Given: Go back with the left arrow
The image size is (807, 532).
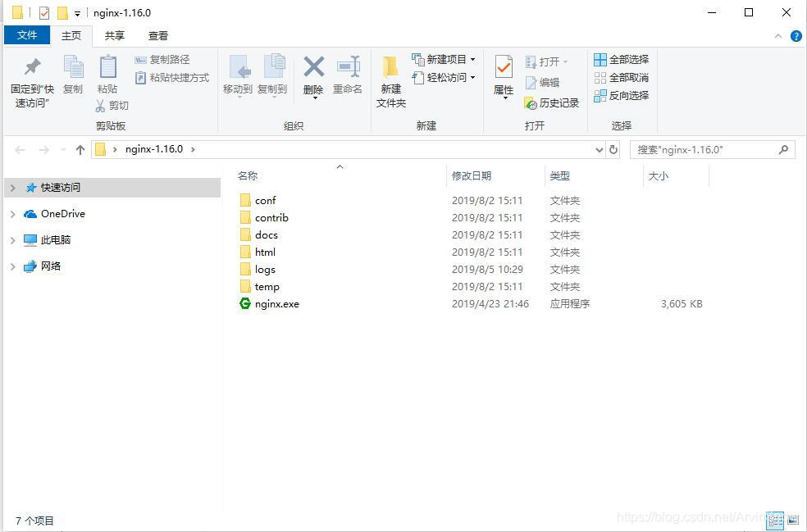Looking at the screenshot, I should pos(20,150).
